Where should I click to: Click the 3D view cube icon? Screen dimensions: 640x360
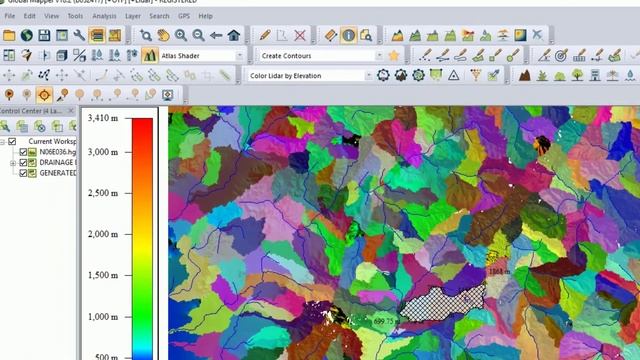coord(62,56)
